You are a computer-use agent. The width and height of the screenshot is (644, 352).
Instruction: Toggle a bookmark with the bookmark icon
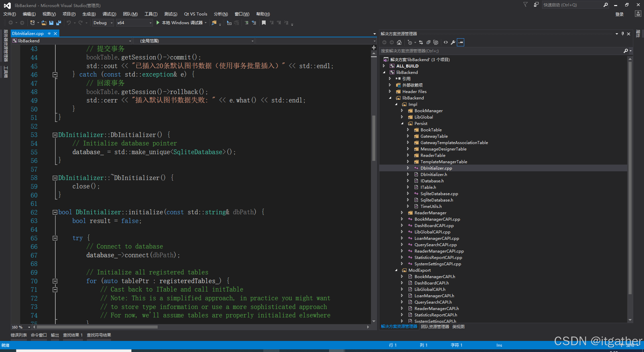pos(264,23)
